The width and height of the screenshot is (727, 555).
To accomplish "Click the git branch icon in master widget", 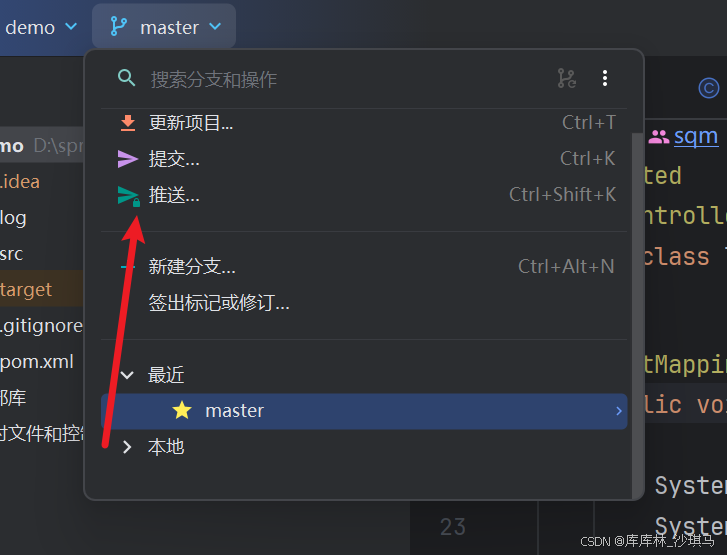I will pyautogui.click(x=119, y=26).
